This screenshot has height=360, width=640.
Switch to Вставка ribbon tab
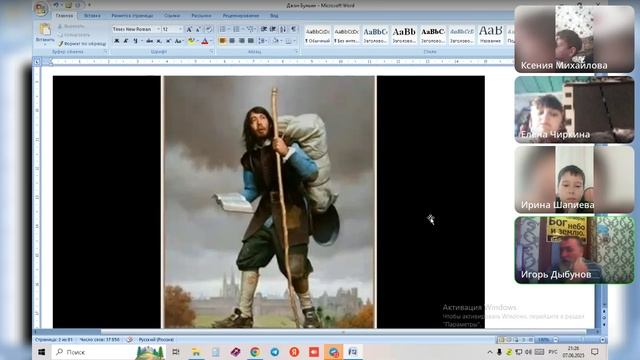point(92,16)
